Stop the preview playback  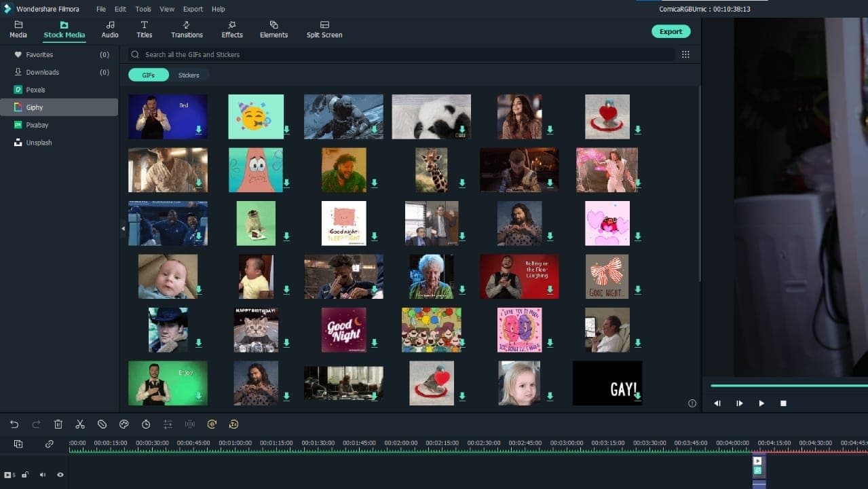(x=783, y=403)
